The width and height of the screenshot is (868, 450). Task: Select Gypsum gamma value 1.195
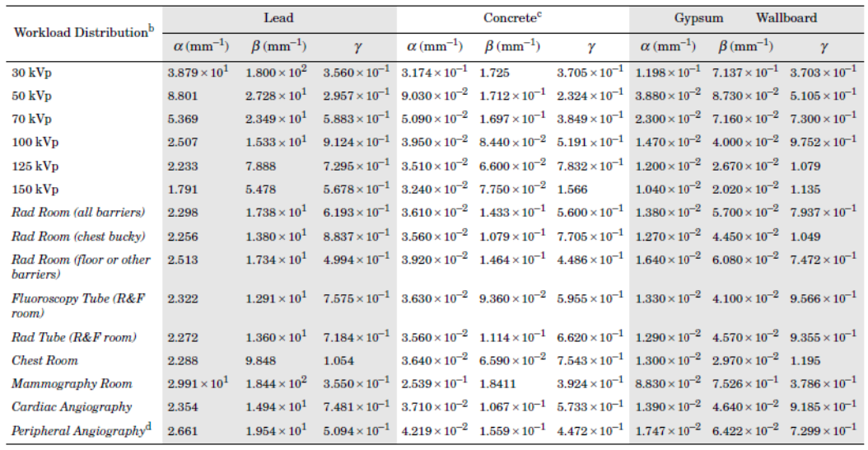tap(805, 360)
